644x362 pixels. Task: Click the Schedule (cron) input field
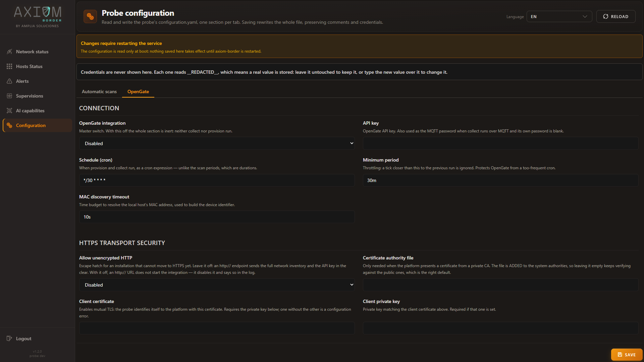pos(217,180)
